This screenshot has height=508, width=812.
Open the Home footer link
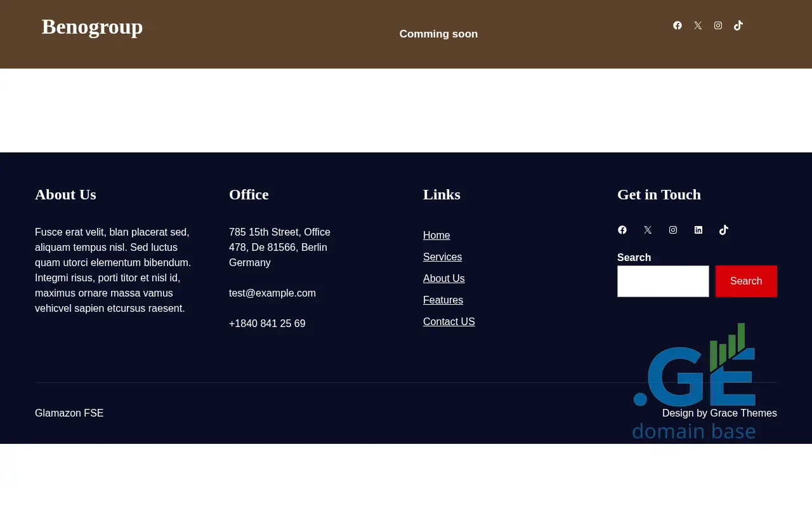coord(436,236)
